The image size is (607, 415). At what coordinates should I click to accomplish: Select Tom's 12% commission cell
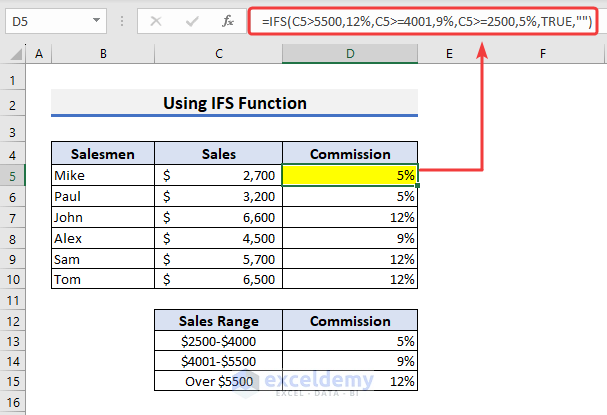[x=350, y=280]
